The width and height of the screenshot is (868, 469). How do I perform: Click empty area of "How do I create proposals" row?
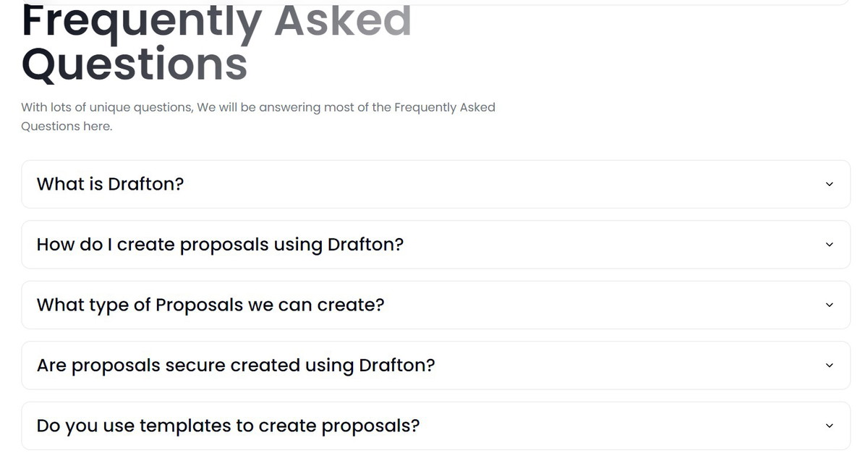615,245
